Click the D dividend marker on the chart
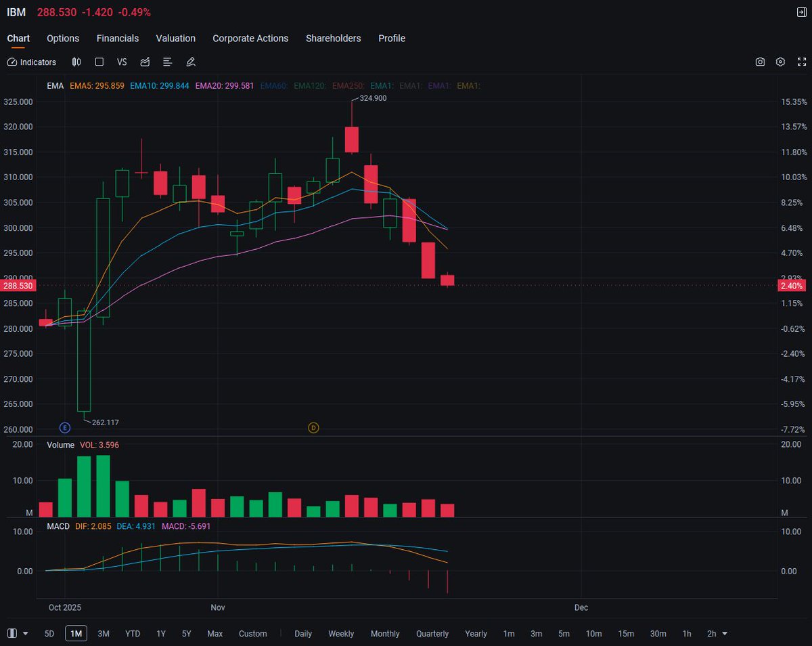 click(x=313, y=427)
